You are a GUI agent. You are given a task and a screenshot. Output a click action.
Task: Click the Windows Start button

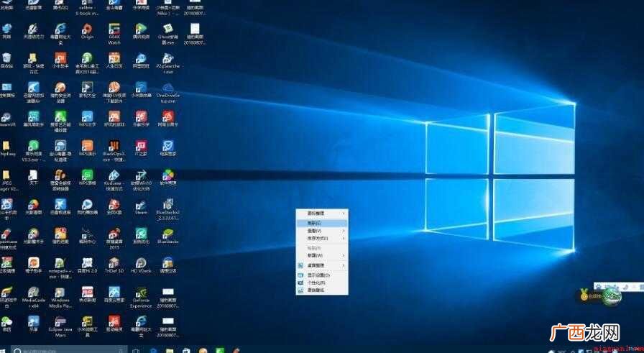click(4, 351)
